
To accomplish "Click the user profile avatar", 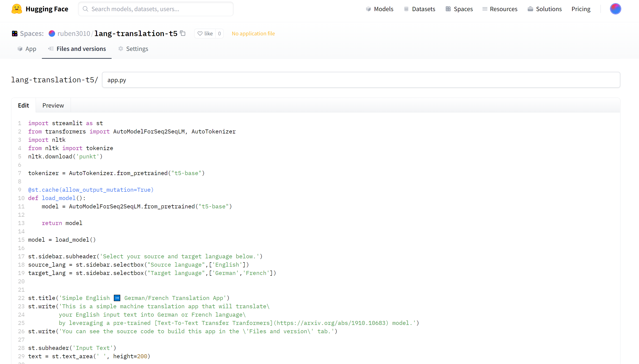I will (x=615, y=9).
